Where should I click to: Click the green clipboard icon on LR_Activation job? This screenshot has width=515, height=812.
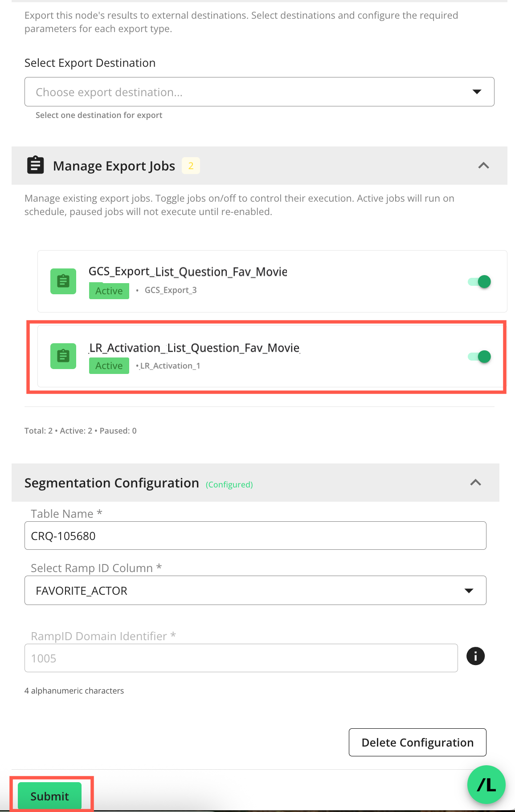[x=63, y=356]
